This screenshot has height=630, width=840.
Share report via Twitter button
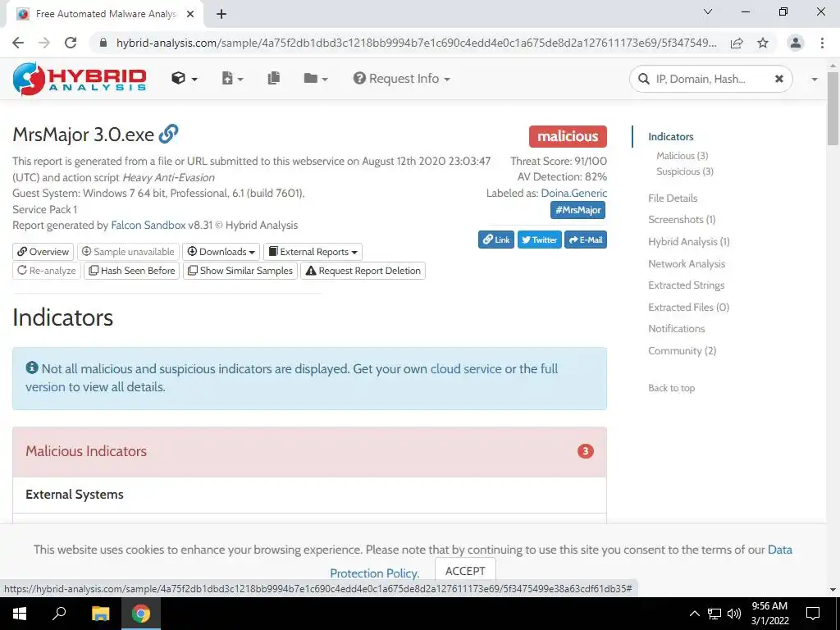540,240
